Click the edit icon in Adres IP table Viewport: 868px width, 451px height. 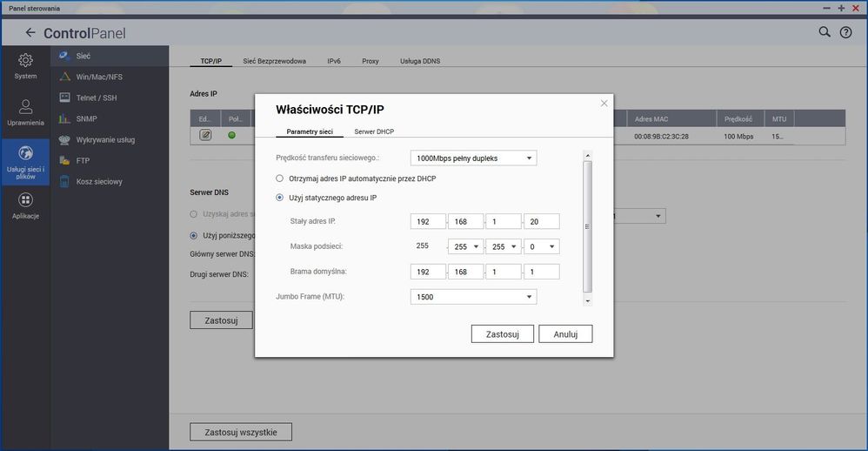(205, 135)
